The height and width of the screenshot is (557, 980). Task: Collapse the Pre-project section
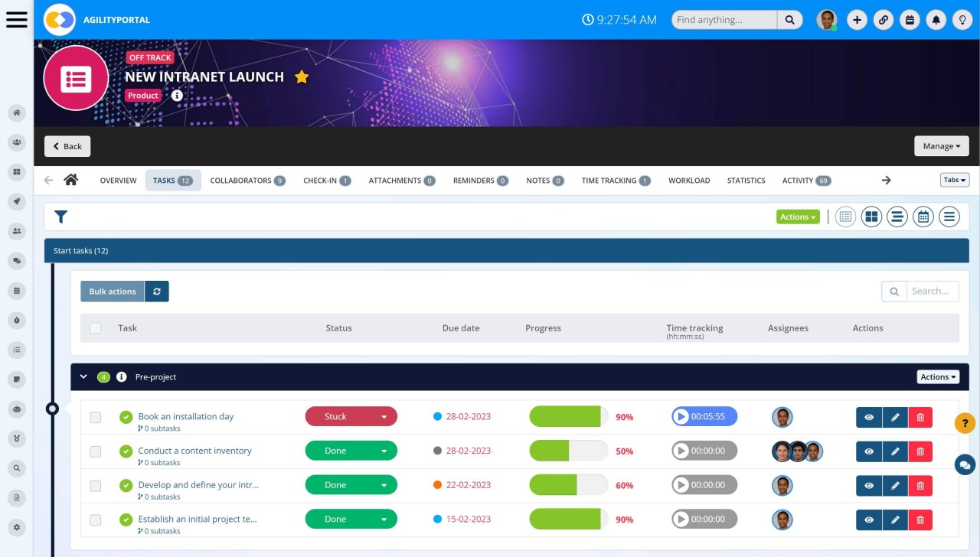(x=83, y=376)
